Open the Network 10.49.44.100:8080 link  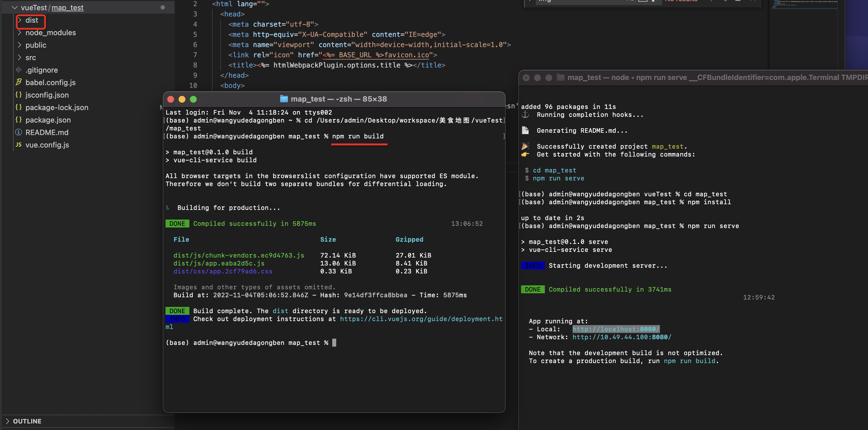click(x=622, y=337)
